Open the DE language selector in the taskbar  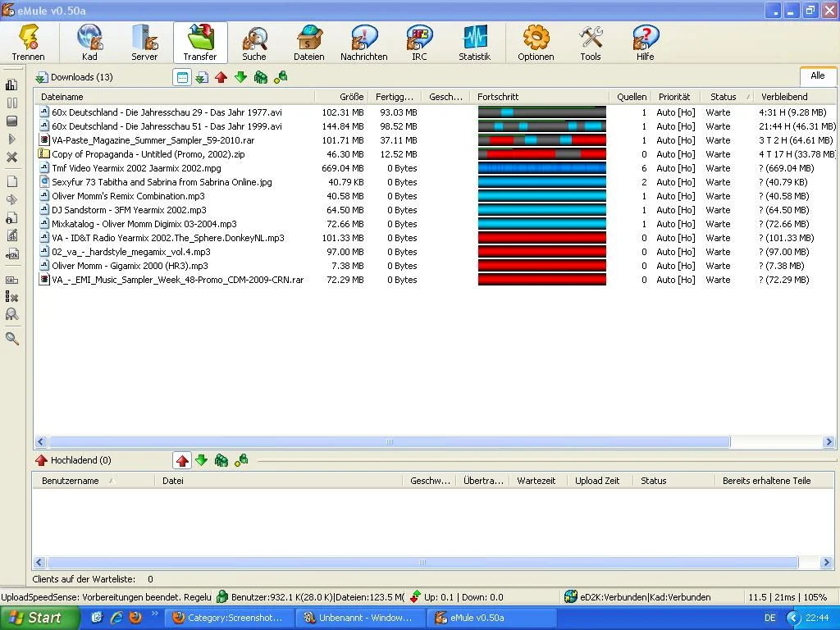pyautogui.click(x=772, y=617)
